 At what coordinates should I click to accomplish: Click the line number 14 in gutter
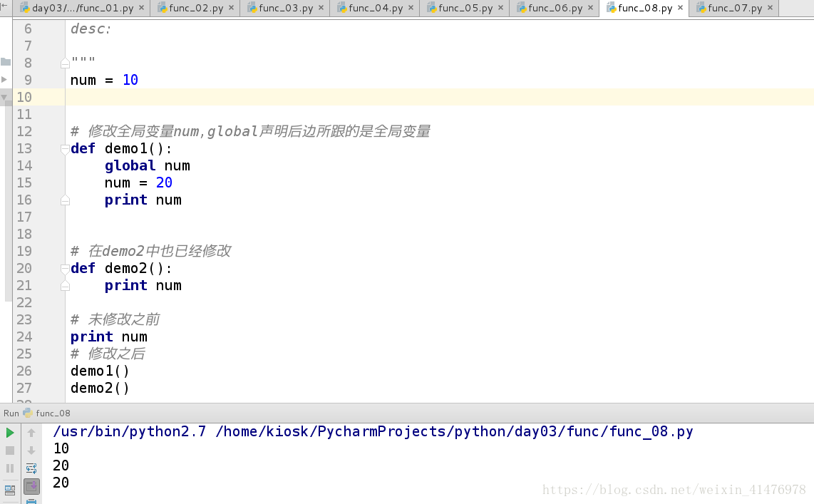24,165
